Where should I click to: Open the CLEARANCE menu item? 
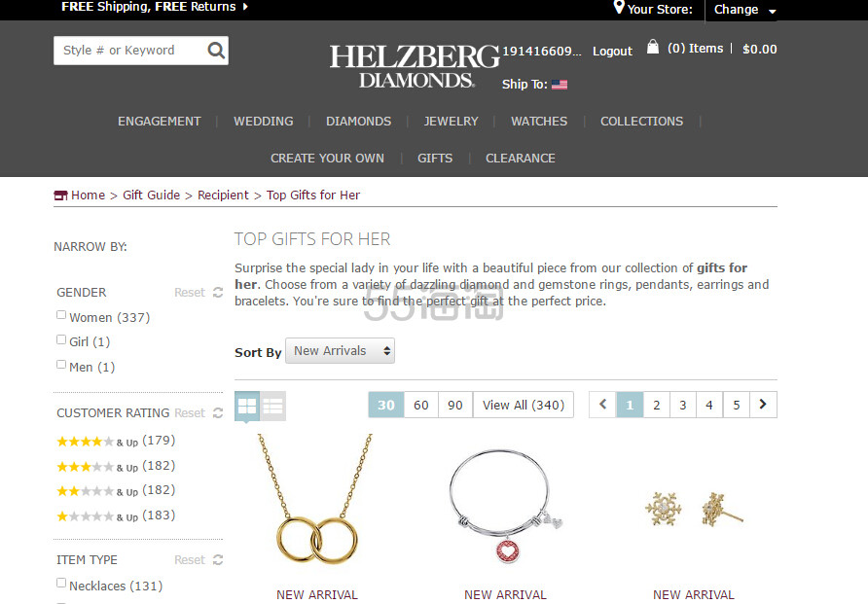tap(521, 159)
